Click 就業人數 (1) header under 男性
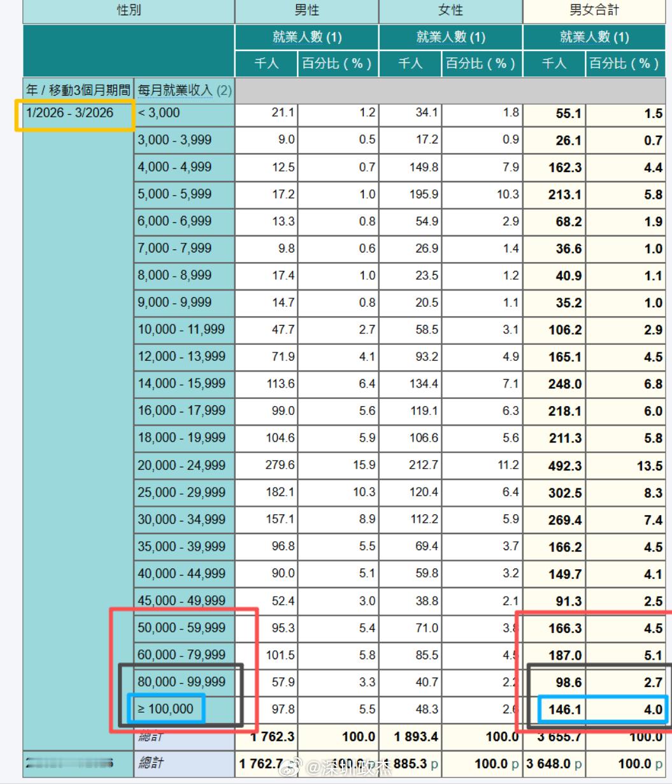Image resolution: width=672 pixels, height=784 pixels. coord(307,37)
